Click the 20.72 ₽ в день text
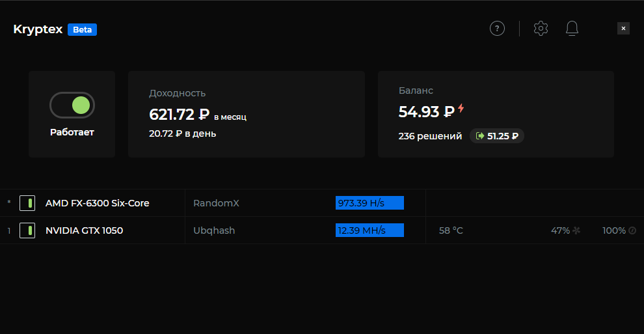The height and width of the screenshot is (334, 644). click(182, 133)
